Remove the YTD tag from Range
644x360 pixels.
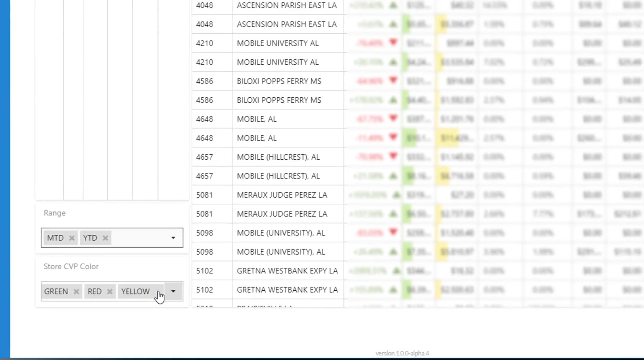pos(105,238)
